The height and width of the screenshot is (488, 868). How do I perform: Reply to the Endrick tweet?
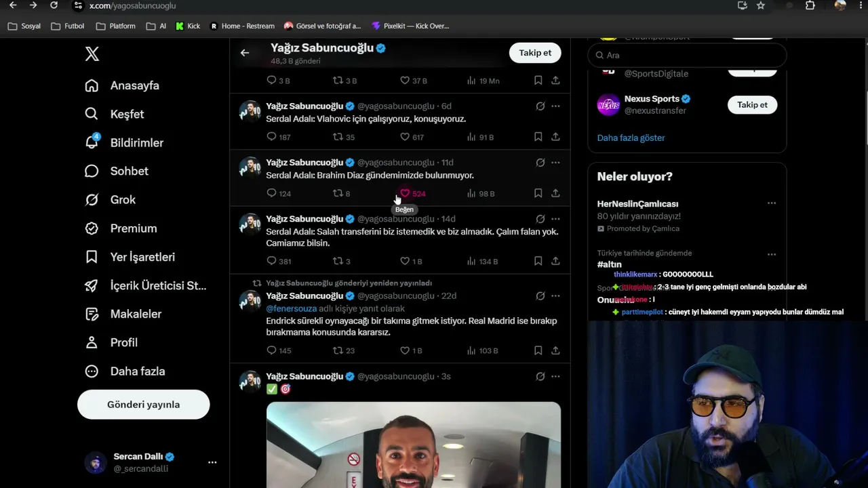click(279, 350)
